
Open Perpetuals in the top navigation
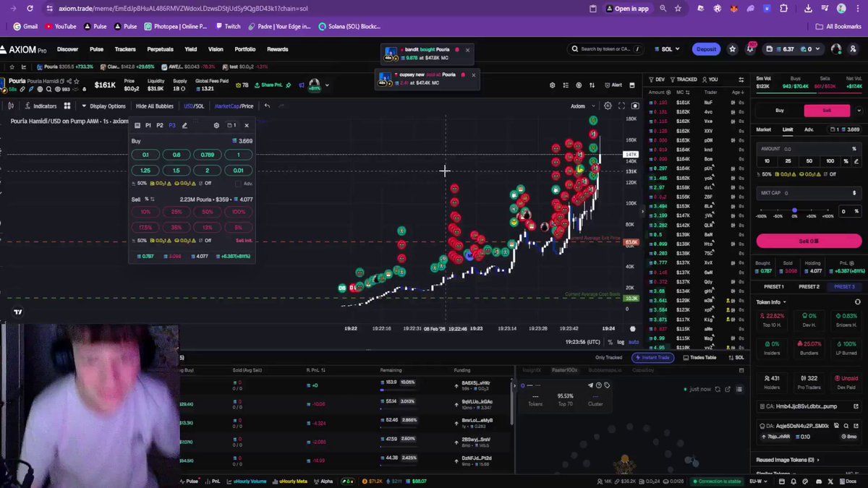coord(160,49)
